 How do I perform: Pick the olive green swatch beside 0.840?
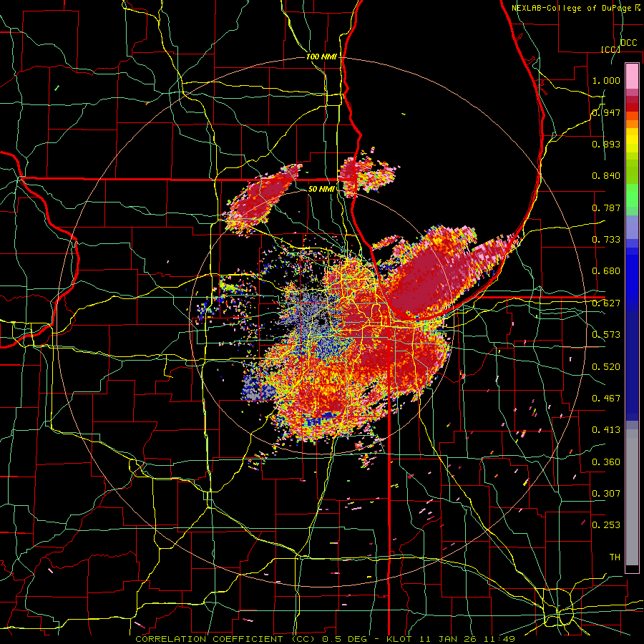coord(632,170)
